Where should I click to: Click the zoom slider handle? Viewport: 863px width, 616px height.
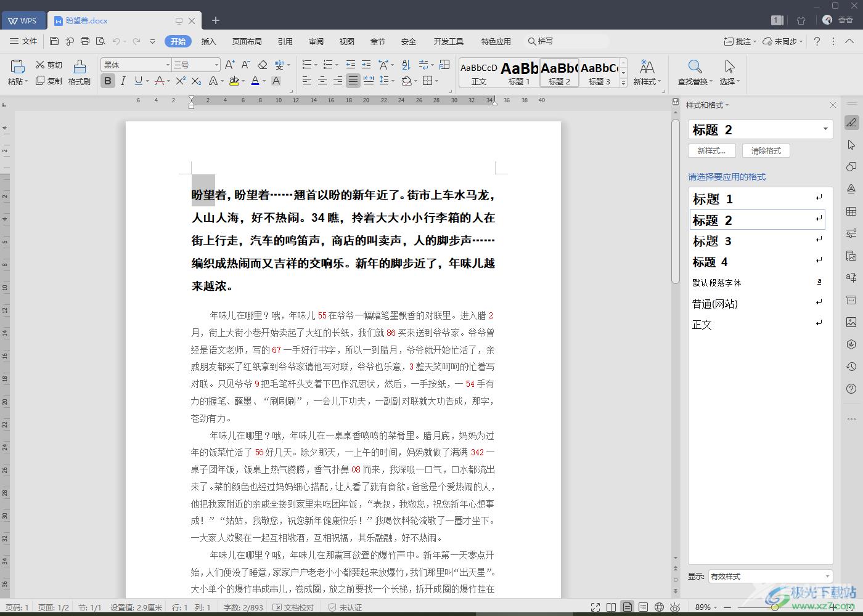click(775, 607)
